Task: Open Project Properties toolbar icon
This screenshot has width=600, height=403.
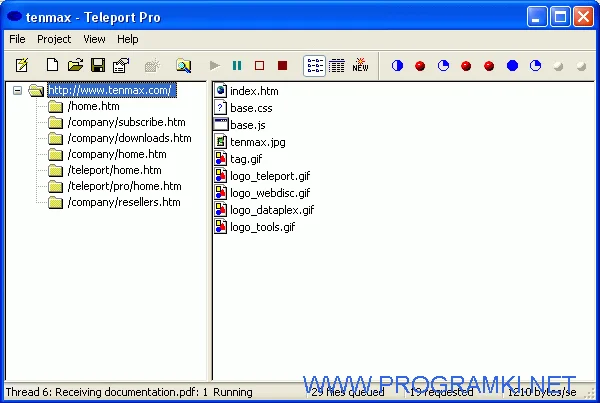Action: pos(121,65)
